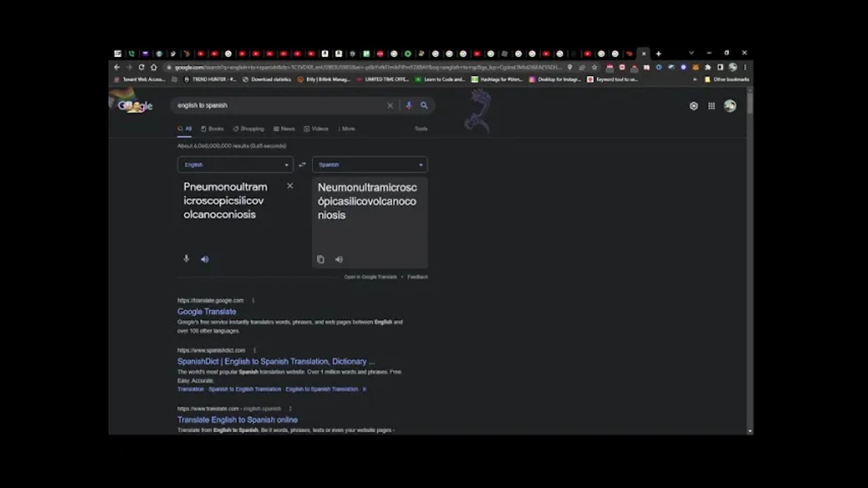Open search Tools
Viewport: 868px width, 488px height.
pos(421,129)
